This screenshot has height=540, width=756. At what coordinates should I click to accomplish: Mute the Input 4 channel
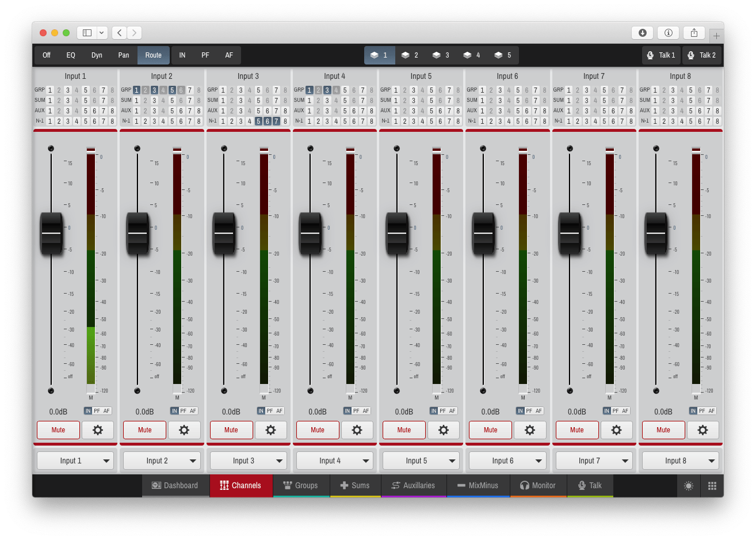coord(318,430)
